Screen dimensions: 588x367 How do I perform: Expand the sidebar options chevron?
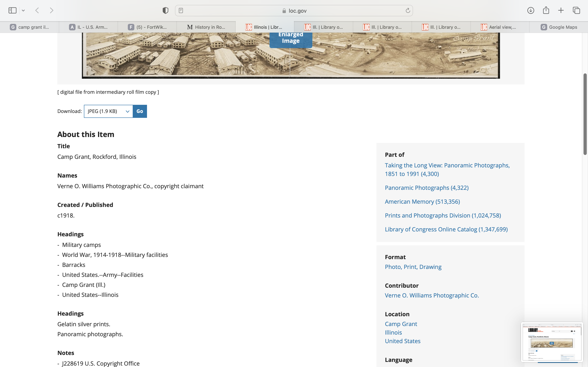click(23, 10)
